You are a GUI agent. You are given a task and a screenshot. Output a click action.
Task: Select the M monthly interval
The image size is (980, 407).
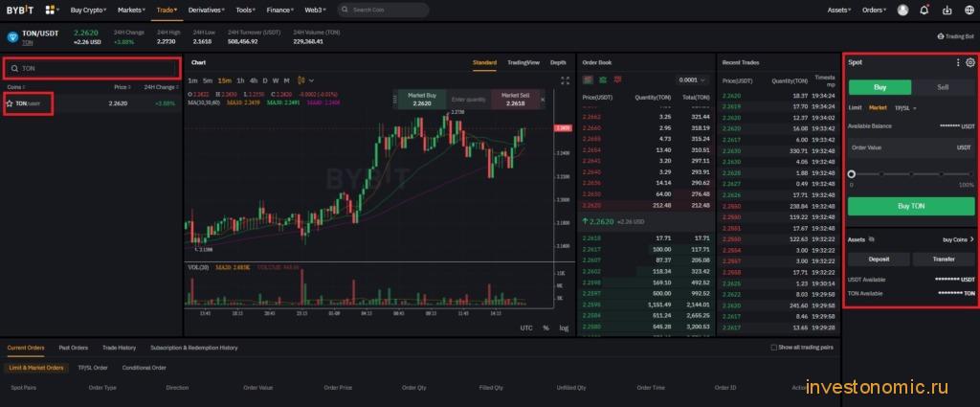pos(286,80)
